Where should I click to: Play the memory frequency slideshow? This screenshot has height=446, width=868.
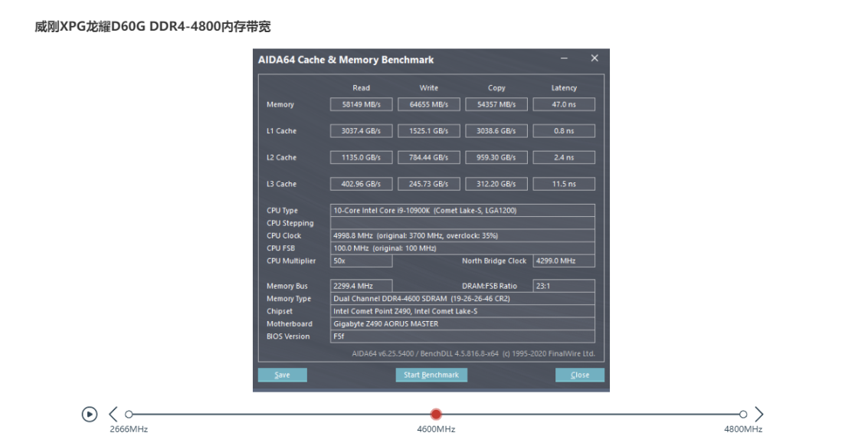tap(90, 414)
